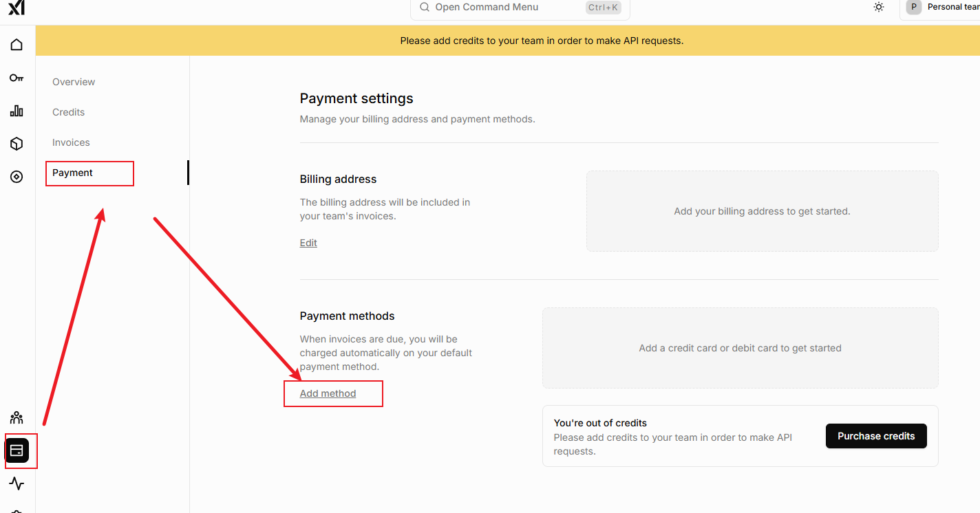Switch to the Credits tab
This screenshot has height=513, width=980.
68,112
